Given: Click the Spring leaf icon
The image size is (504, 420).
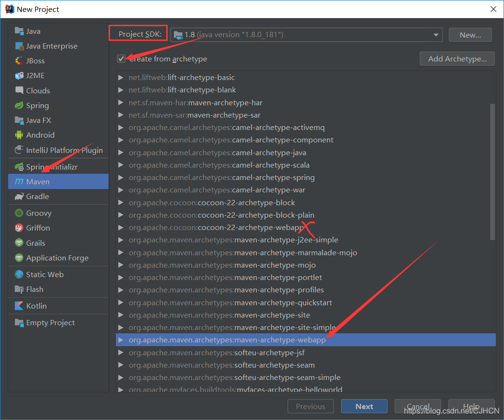Looking at the screenshot, I should 19,105.
